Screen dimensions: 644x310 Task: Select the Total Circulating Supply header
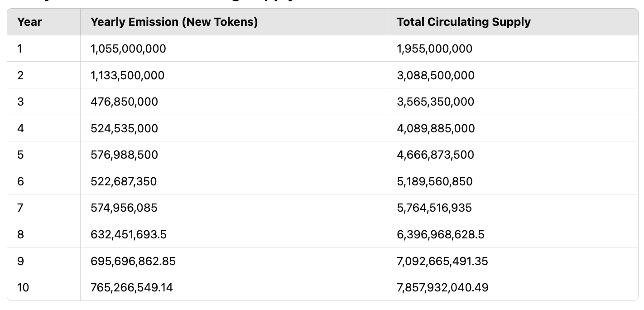[x=464, y=22]
